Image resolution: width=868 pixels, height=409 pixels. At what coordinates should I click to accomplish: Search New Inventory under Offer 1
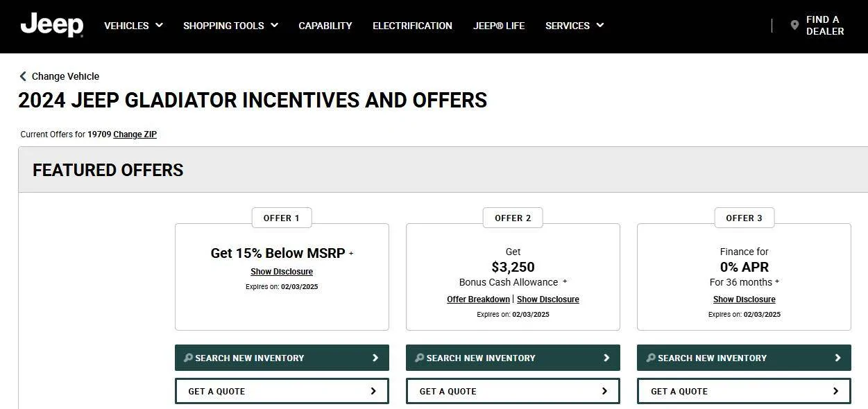pos(282,358)
